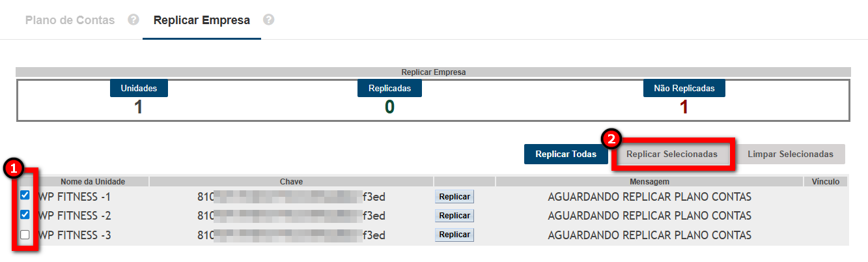Click the Chave column header
This screenshot has height=262, width=868.
point(291,182)
